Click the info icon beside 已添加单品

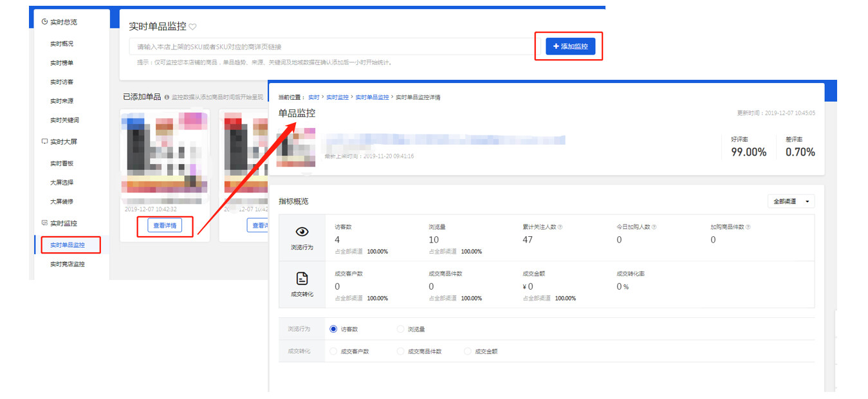(167, 97)
